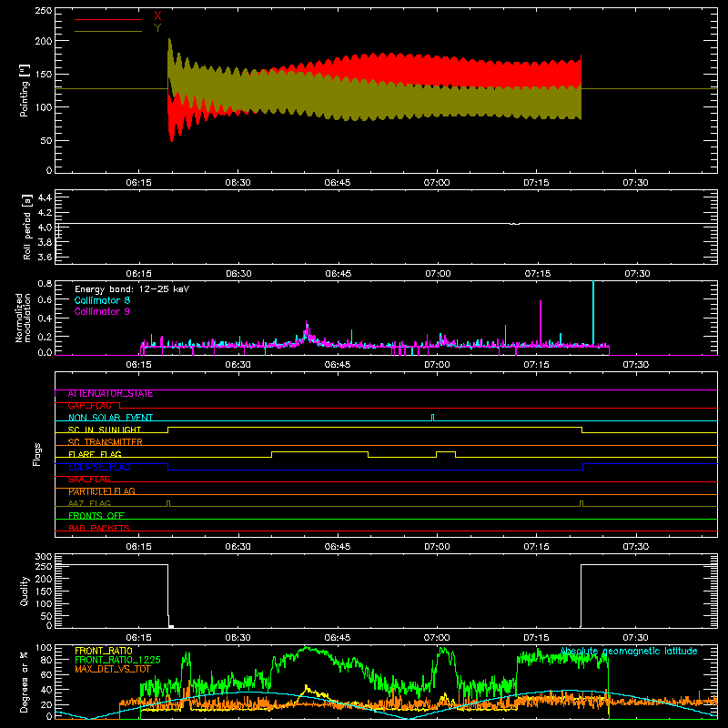Click the 06:45 label under Roll period plot
Screen dimensions: 728x728
[x=339, y=274]
